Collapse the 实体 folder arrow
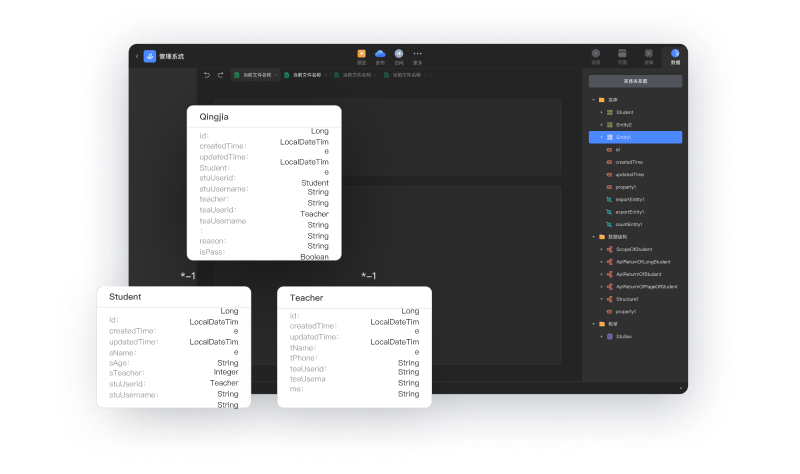This screenshot has width=800, height=474. click(593, 100)
